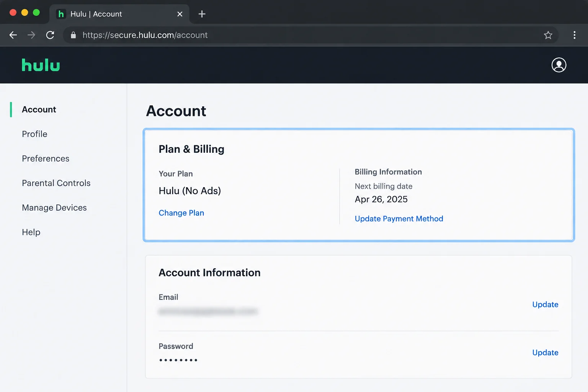Open Manage Devices in the sidebar
This screenshot has height=392, width=588.
[54, 207]
